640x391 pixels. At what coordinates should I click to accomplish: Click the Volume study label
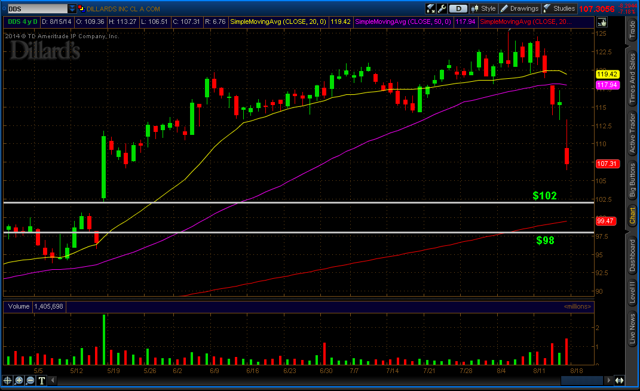click(18, 307)
